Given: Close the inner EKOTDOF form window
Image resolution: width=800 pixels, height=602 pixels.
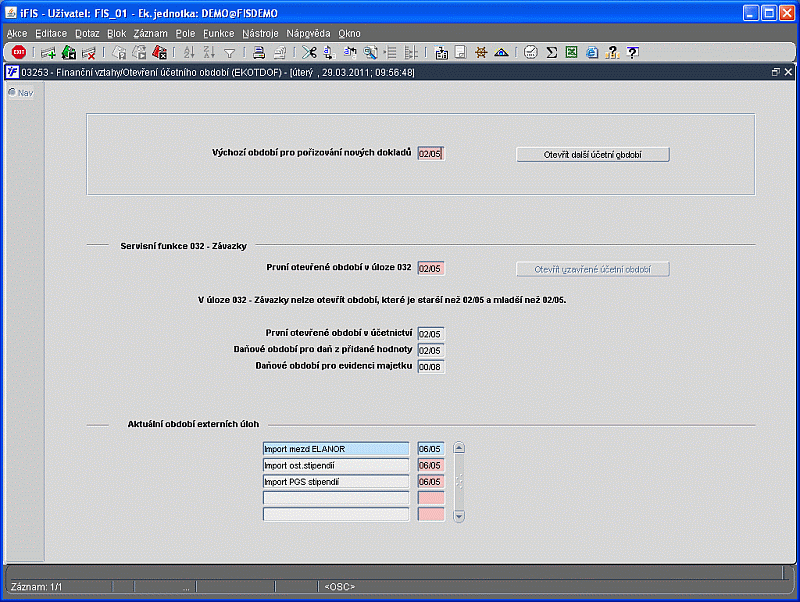Looking at the screenshot, I should pyautogui.click(x=788, y=72).
